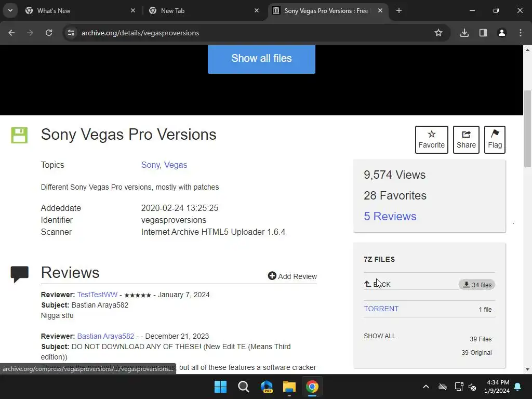The image size is (532, 399).
Task: Click the Chrome taskbar icon
Action: pos(312,387)
